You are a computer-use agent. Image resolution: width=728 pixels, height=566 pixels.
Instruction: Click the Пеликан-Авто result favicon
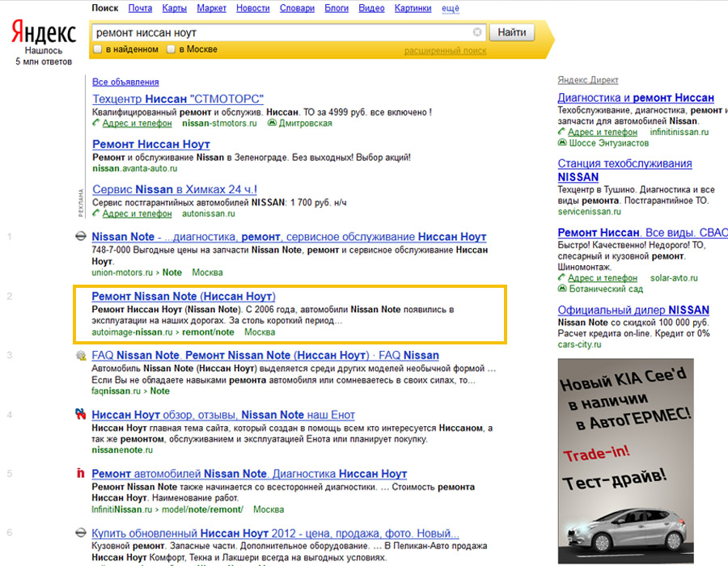click(81, 533)
